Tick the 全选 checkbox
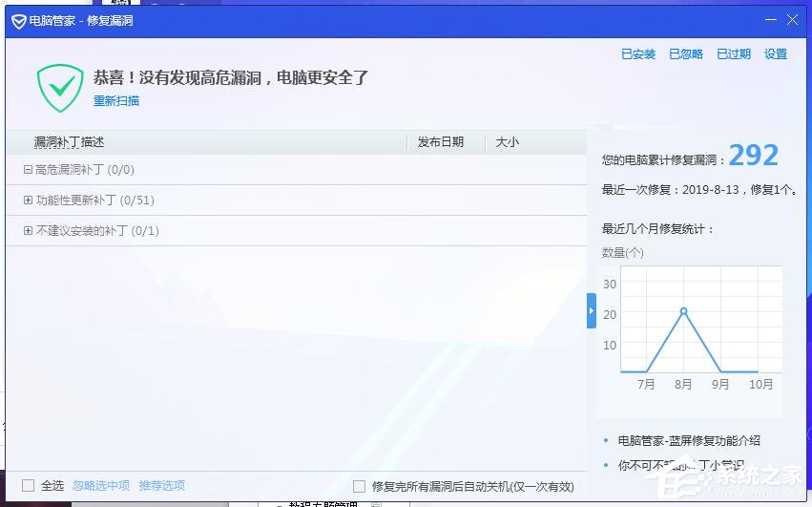Screen dimensions: 812x507 coord(29,485)
